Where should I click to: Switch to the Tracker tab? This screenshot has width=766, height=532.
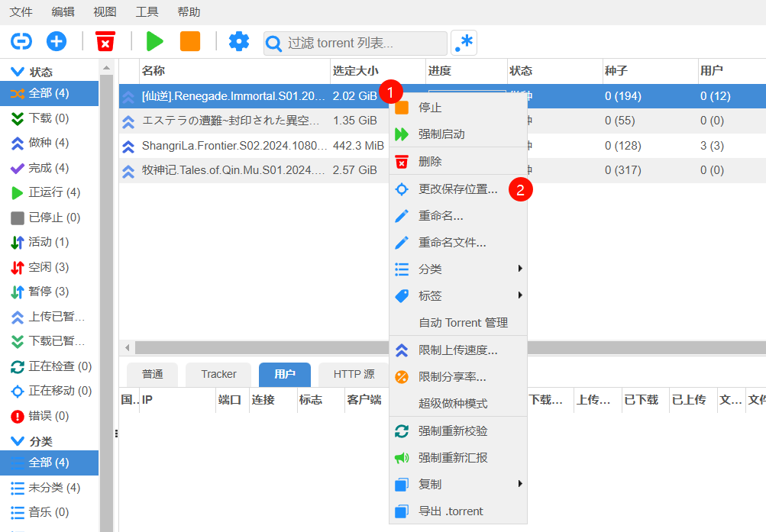(218, 374)
